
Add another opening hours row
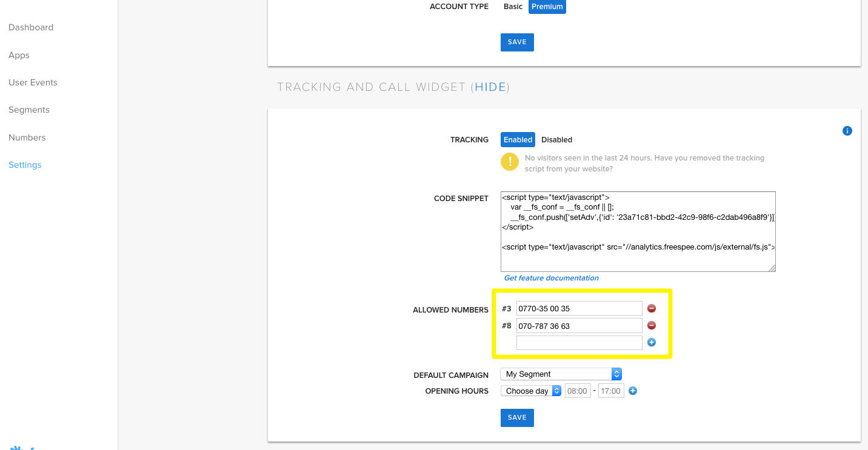click(633, 391)
